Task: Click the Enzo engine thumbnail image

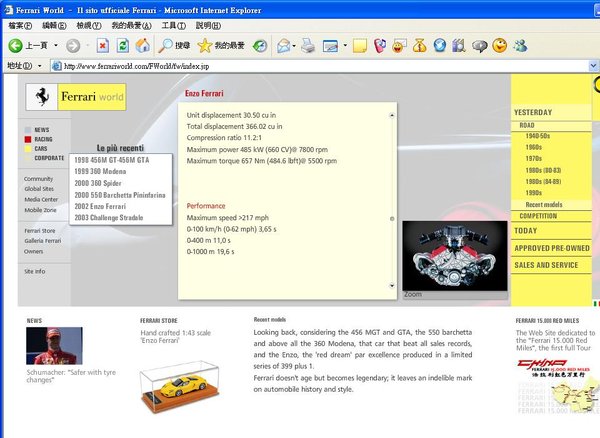Action: point(455,256)
